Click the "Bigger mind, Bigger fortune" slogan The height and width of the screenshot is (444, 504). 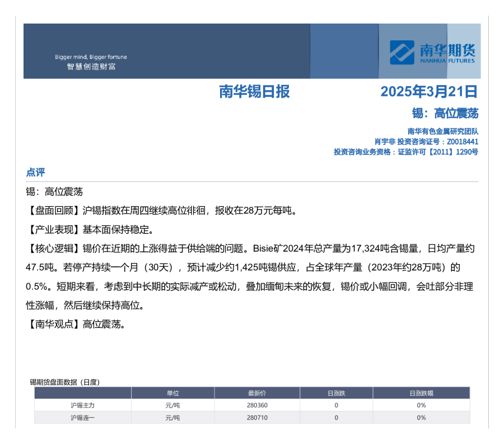tap(91, 57)
